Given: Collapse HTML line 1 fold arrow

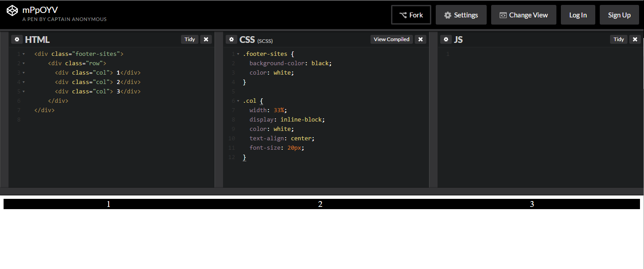Looking at the screenshot, I should 23,54.
